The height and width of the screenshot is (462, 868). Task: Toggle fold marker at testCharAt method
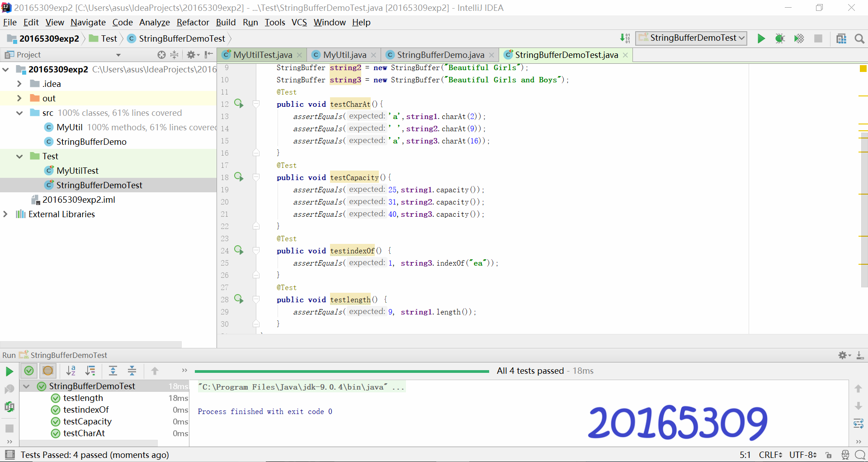click(256, 104)
